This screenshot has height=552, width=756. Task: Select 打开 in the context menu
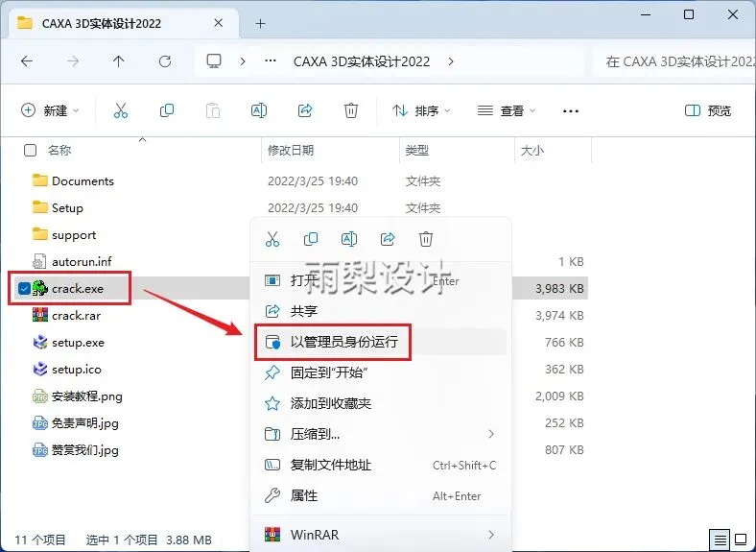click(x=381, y=281)
